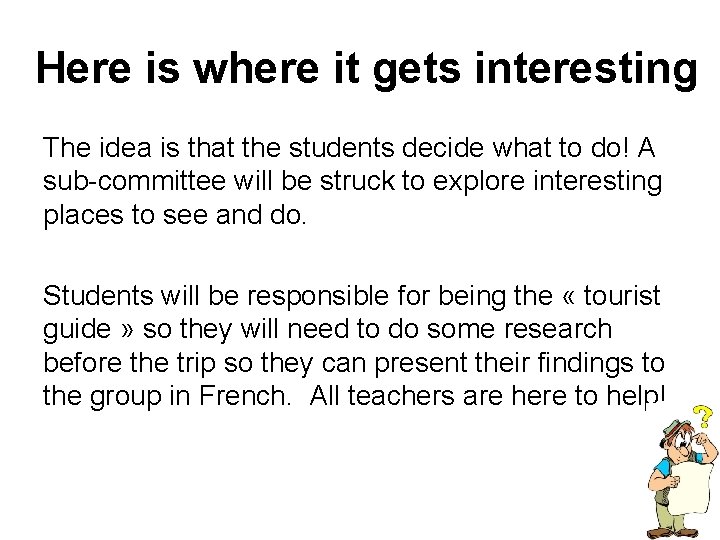Click the confused tourist cartoon image
Image resolution: width=720 pixels, height=540 pixels.
click(683, 472)
